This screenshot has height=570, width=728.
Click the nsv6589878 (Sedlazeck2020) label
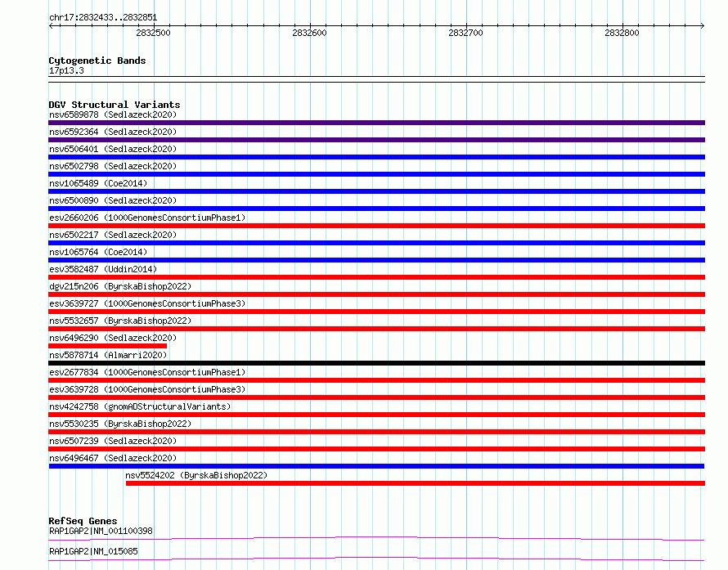pyautogui.click(x=113, y=114)
